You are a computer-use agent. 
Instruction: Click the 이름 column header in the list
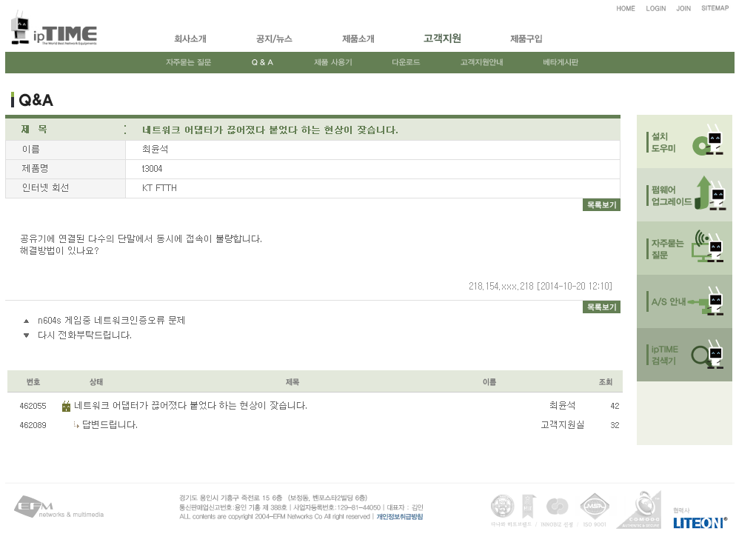coord(489,382)
